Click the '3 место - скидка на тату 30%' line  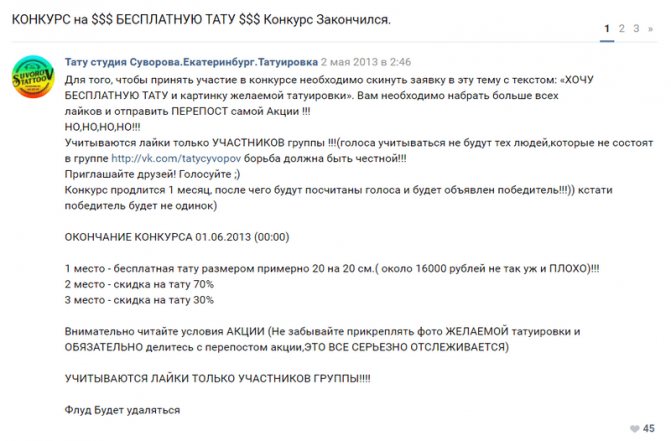click(x=138, y=298)
